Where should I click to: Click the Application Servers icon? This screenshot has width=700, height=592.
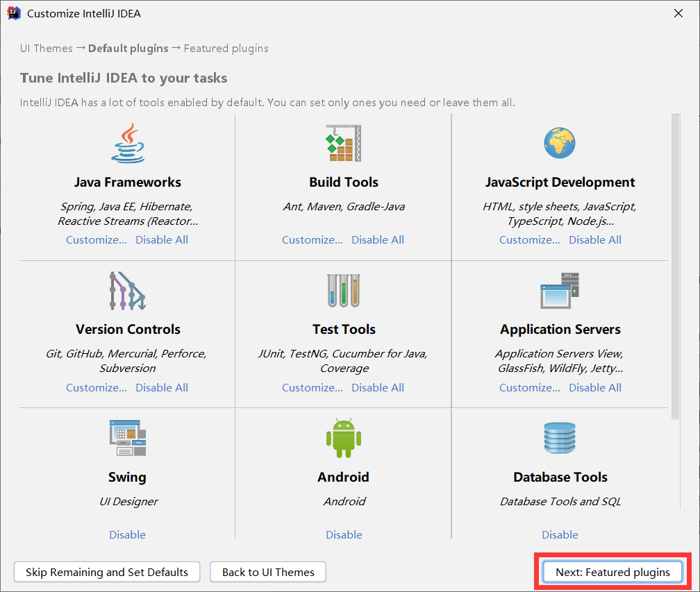pos(560,290)
